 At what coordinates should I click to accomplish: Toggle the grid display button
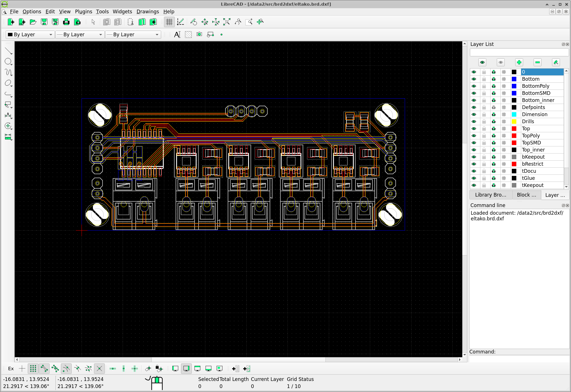point(169,22)
